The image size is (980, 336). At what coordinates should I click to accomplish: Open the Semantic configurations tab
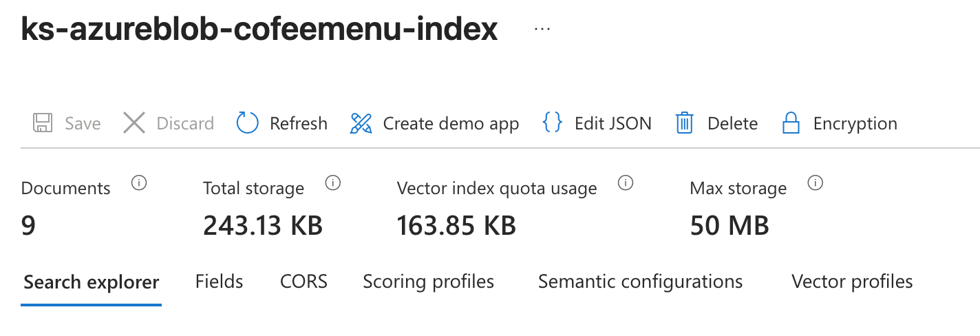point(640,282)
